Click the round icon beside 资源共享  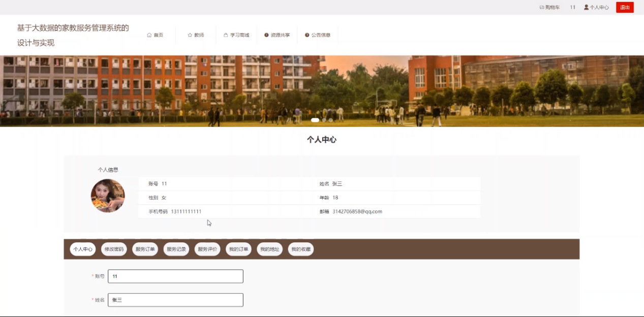tap(266, 35)
